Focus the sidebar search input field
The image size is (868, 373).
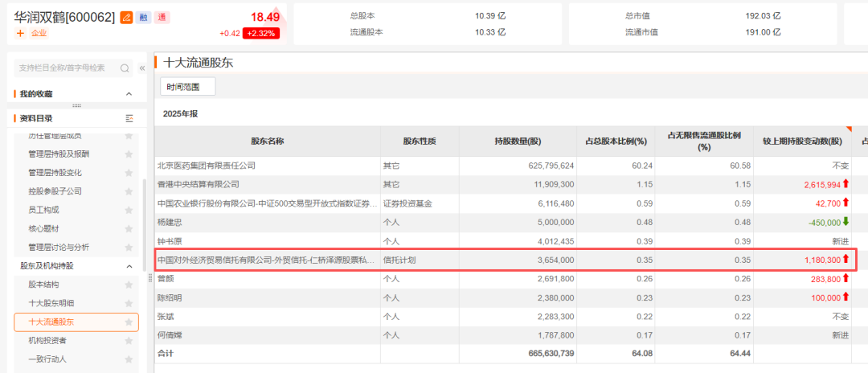coord(64,68)
